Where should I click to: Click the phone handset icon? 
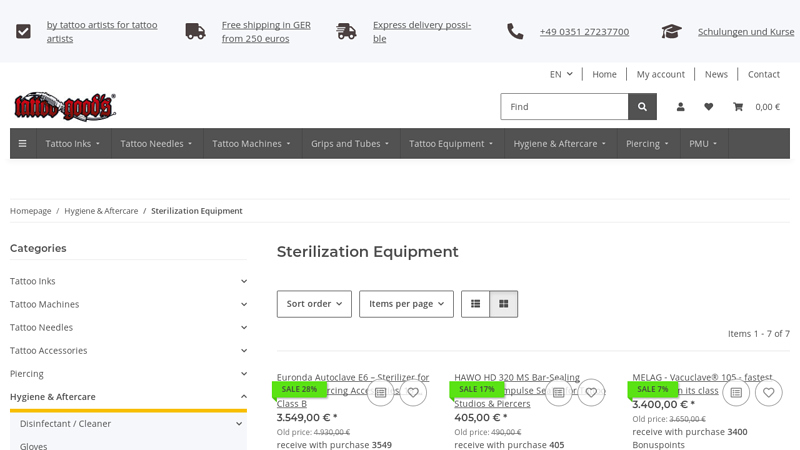pyautogui.click(x=515, y=32)
